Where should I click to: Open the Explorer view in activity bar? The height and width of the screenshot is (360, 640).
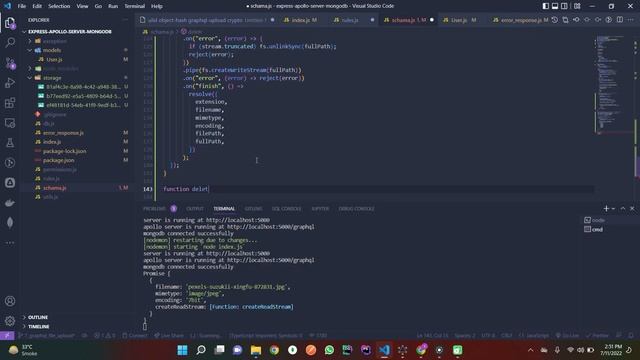click(10, 22)
